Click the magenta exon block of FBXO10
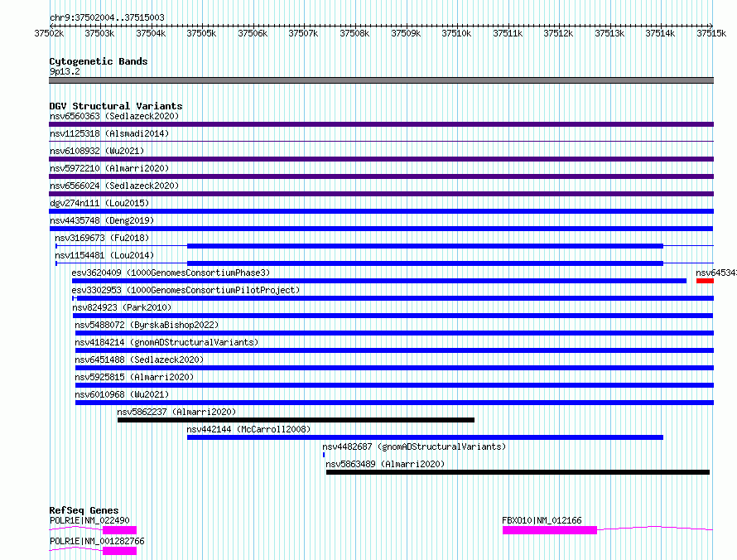 click(x=550, y=530)
